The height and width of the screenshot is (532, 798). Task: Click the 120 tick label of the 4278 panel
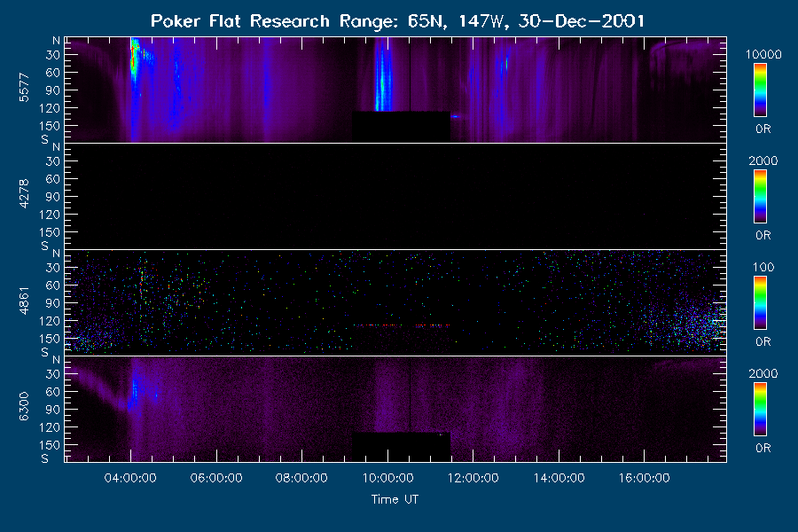[x=50, y=215]
